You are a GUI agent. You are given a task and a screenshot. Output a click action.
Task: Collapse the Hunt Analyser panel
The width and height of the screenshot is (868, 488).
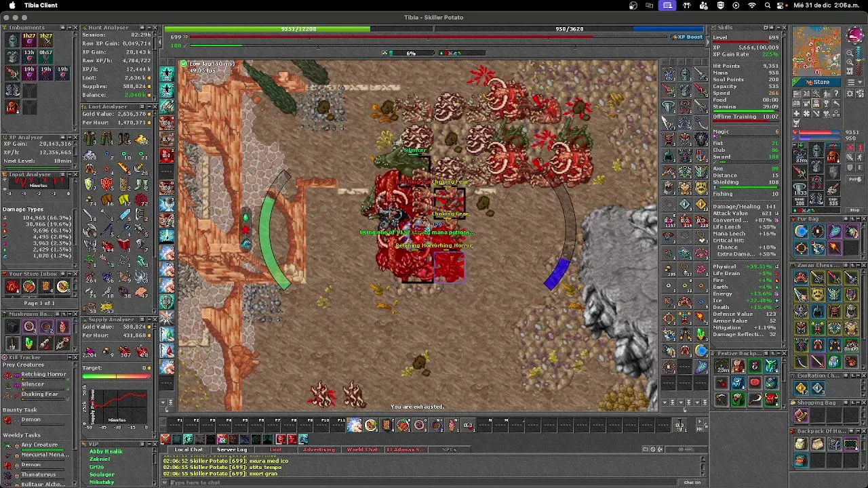(x=148, y=28)
